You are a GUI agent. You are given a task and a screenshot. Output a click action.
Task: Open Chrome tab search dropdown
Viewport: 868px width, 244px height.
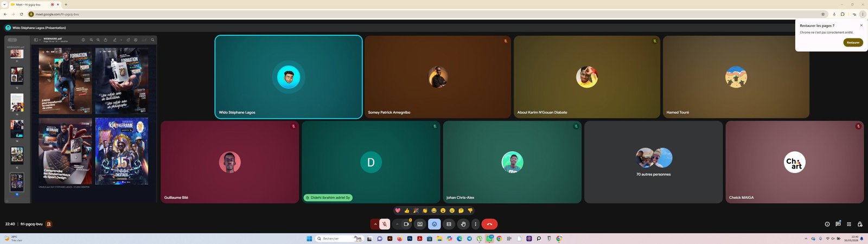[4, 4]
